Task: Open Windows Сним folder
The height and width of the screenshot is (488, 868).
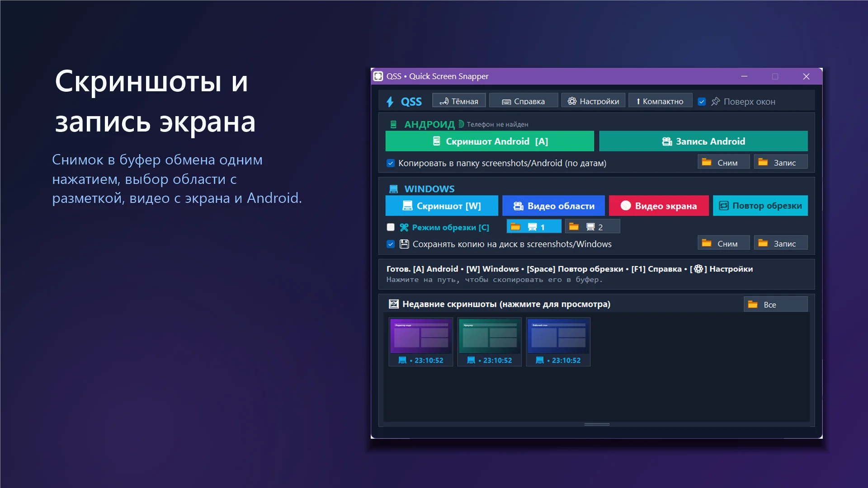Action: (723, 243)
